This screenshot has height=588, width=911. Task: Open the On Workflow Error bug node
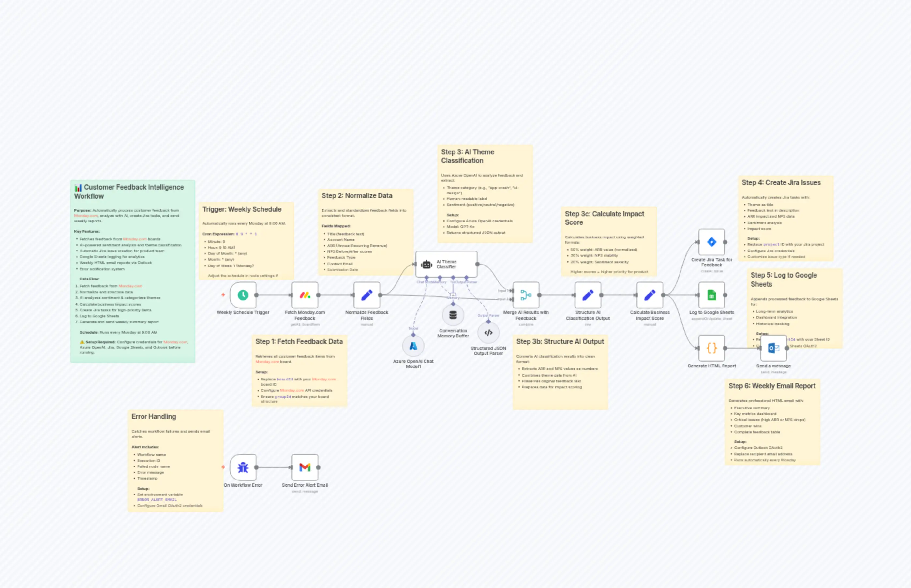(x=243, y=467)
